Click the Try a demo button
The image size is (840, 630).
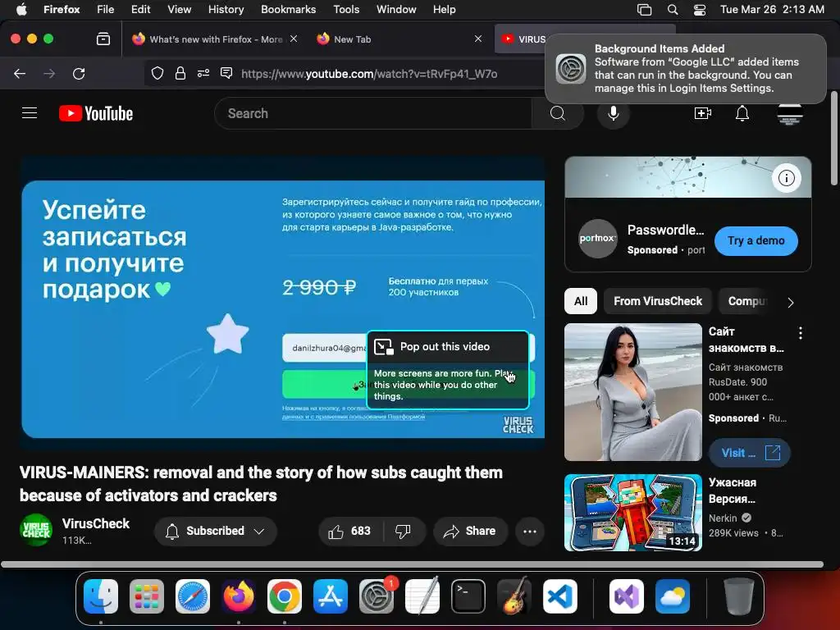pyautogui.click(x=756, y=241)
